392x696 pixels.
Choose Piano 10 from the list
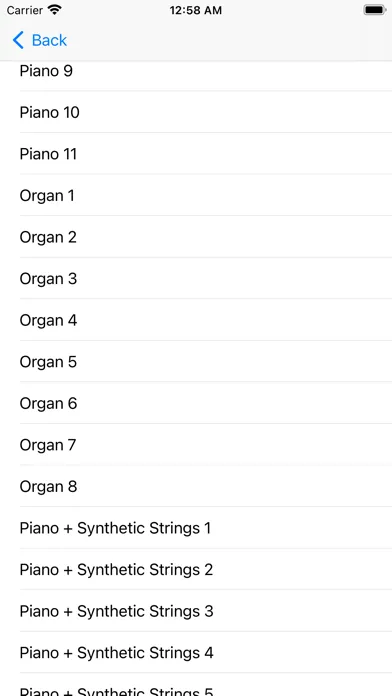point(196,112)
